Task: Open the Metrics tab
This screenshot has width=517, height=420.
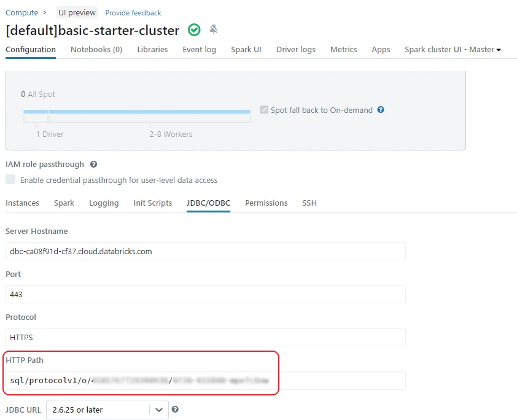Action: [344, 50]
